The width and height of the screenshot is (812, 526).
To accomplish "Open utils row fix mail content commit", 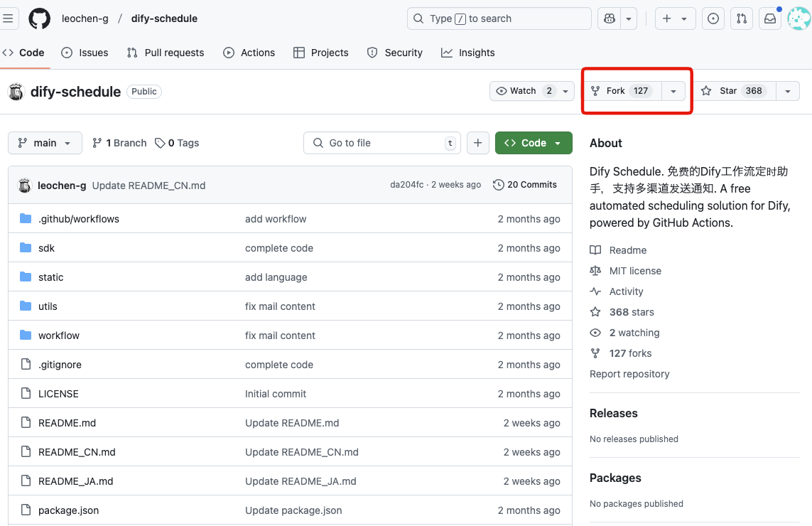I will [280, 306].
